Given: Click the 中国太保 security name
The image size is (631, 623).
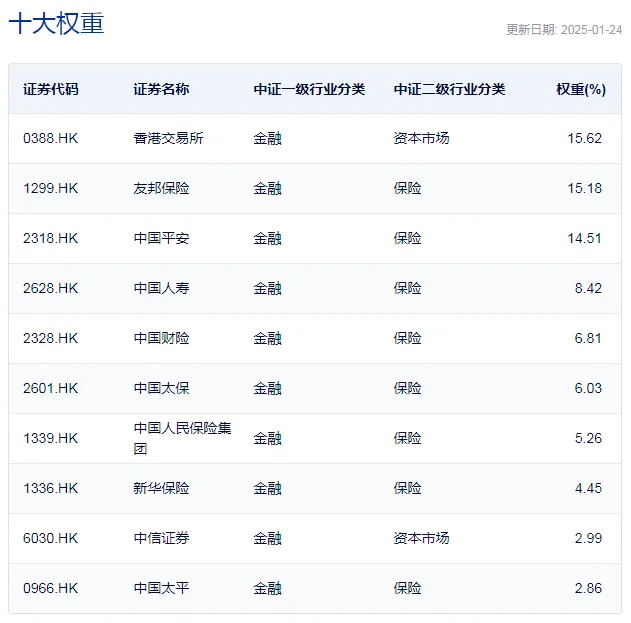Looking at the screenshot, I should click(161, 388).
